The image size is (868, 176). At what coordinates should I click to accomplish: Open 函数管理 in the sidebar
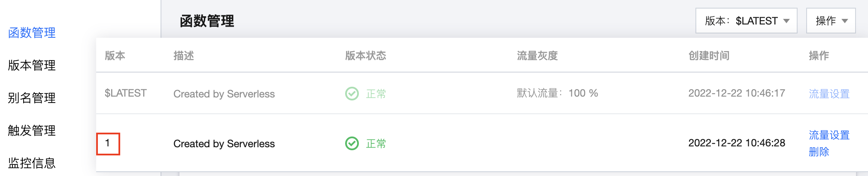click(x=32, y=33)
